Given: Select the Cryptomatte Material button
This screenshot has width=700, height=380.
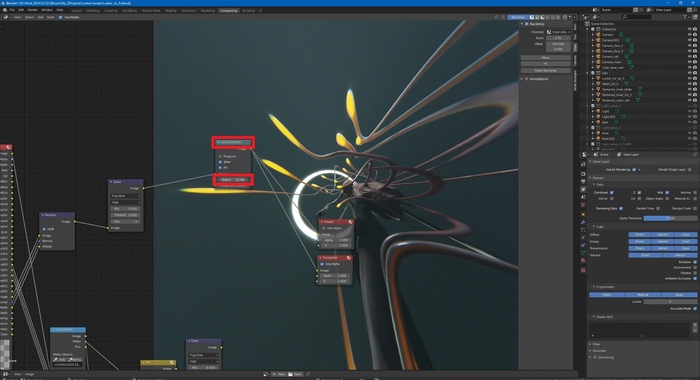Looking at the screenshot, I should pyautogui.click(x=643, y=295).
